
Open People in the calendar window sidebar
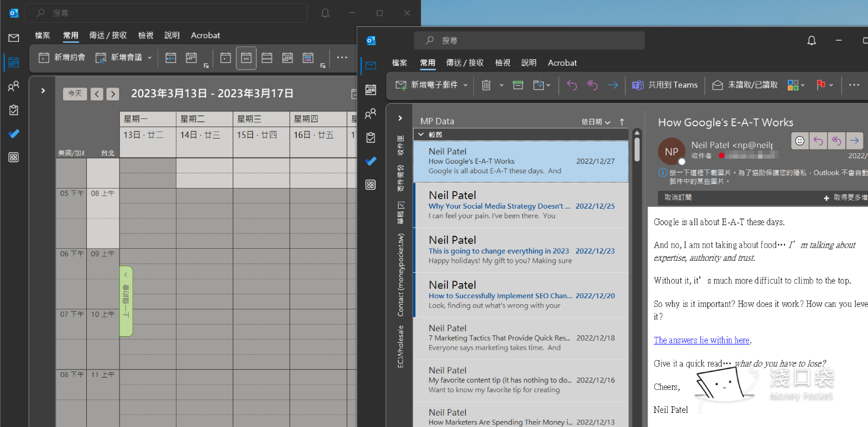tap(14, 86)
